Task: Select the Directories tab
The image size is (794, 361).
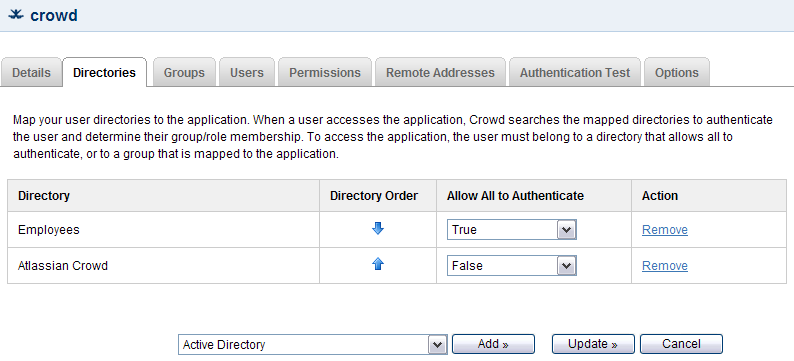Action: tap(104, 72)
